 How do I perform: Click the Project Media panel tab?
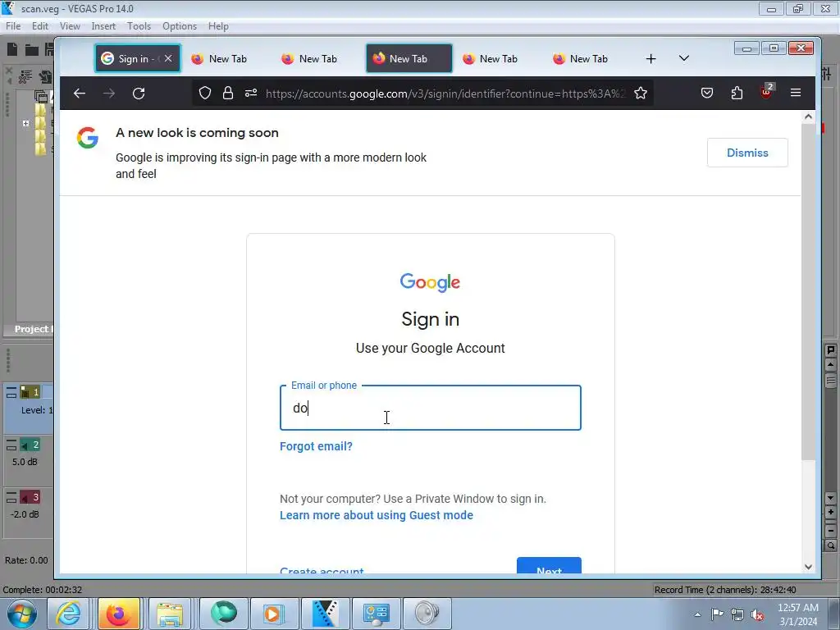pyautogui.click(x=33, y=329)
